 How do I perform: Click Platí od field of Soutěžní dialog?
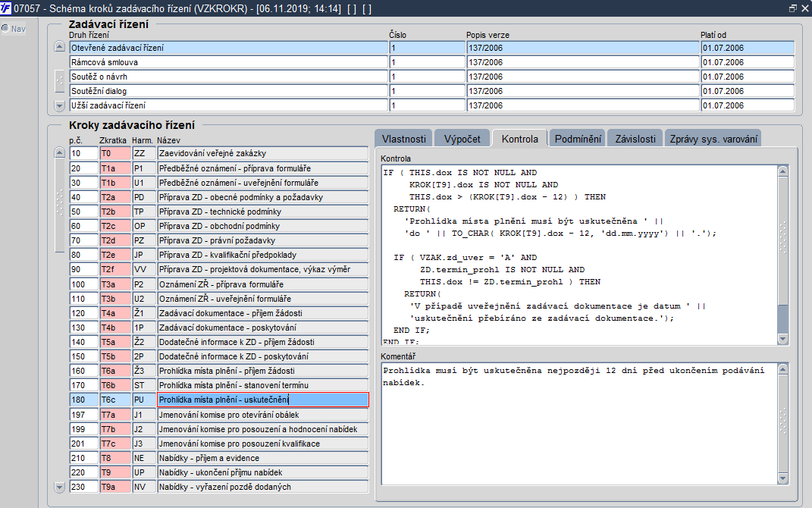(x=748, y=91)
